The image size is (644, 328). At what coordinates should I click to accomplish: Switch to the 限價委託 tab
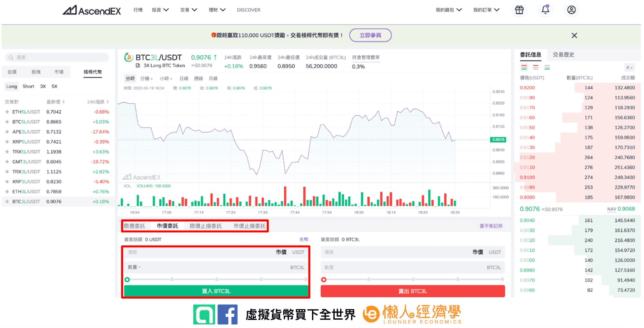(x=134, y=226)
